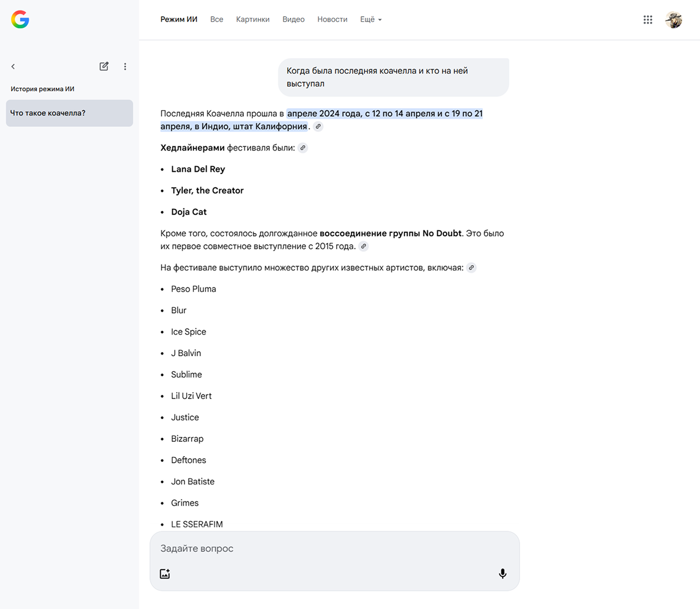Open the Новости tab

tap(332, 19)
